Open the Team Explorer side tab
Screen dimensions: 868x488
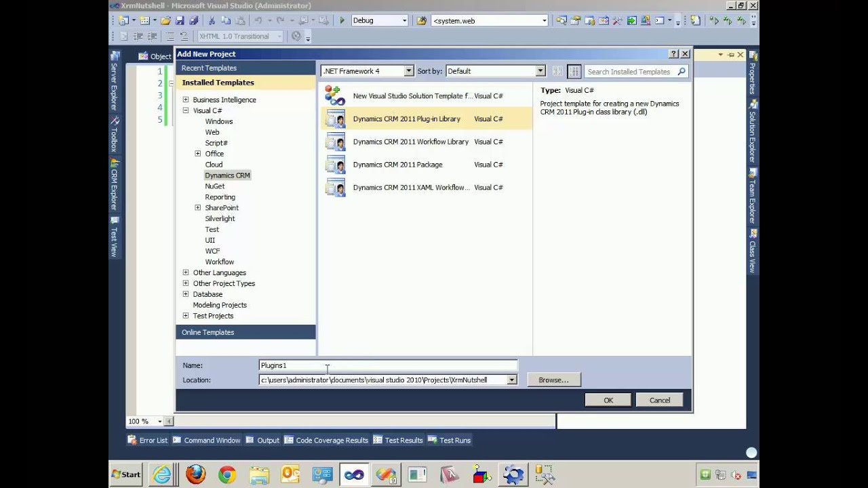click(x=752, y=197)
